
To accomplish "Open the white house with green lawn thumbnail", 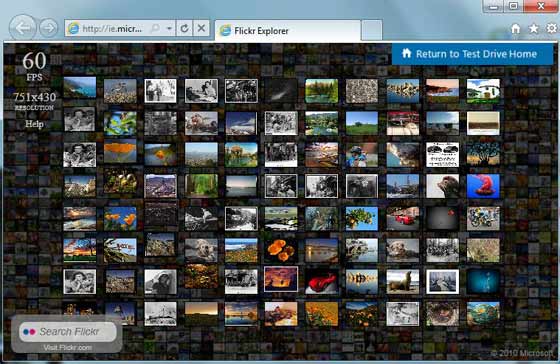I will tap(483, 91).
